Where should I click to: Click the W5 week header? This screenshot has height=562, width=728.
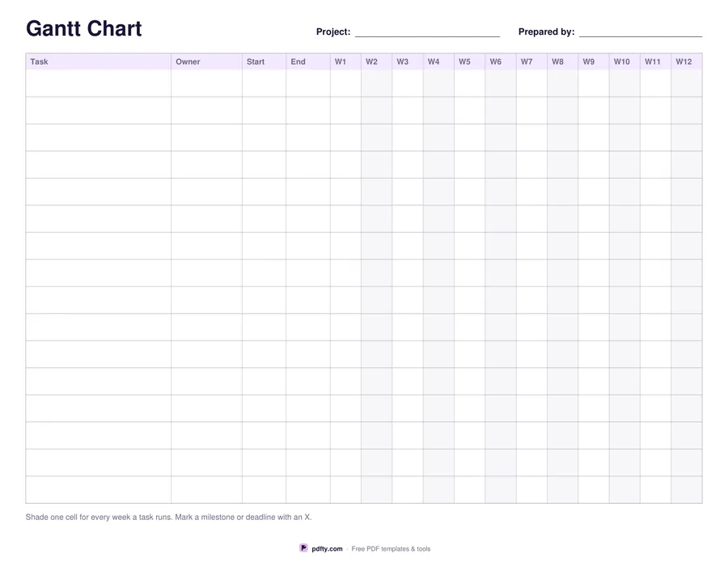[469, 61]
